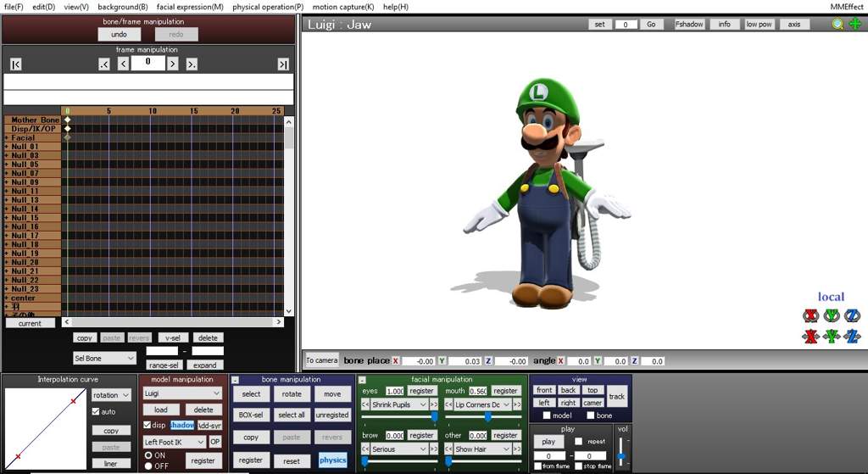Screen dimensions: 868x474
Task: Go to next keyframe button
Action: pos(192,64)
